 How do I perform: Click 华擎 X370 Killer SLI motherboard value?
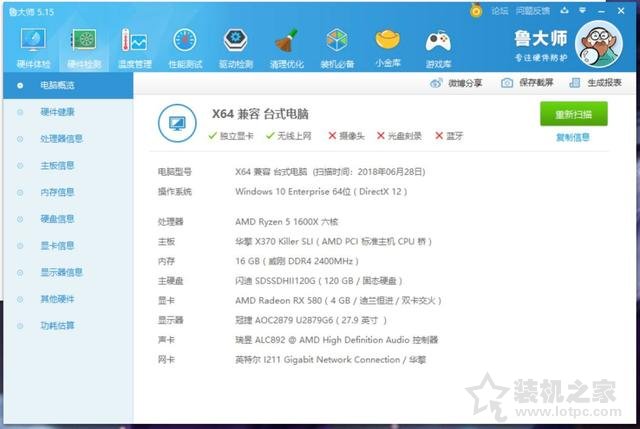coord(333,242)
